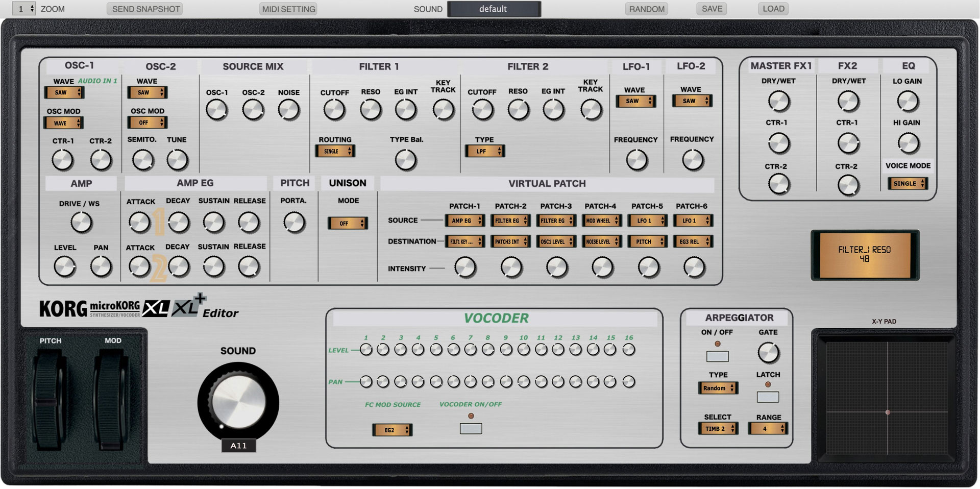Viewport: 980px width, 489px height.
Task: Click the RANDOM button
Action: (646, 9)
